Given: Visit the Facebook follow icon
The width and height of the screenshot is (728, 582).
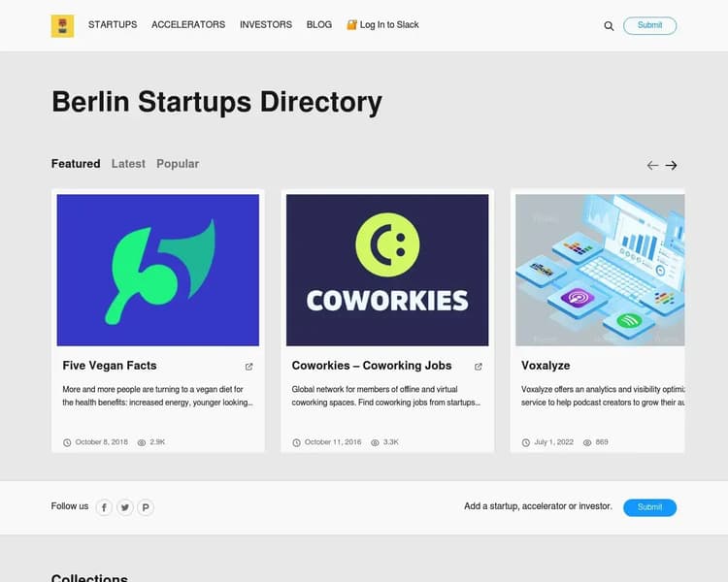Looking at the screenshot, I should point(104,507).
